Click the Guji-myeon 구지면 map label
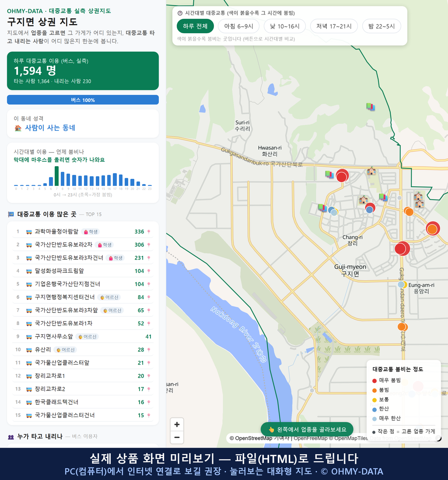 (x=350, y=270)
